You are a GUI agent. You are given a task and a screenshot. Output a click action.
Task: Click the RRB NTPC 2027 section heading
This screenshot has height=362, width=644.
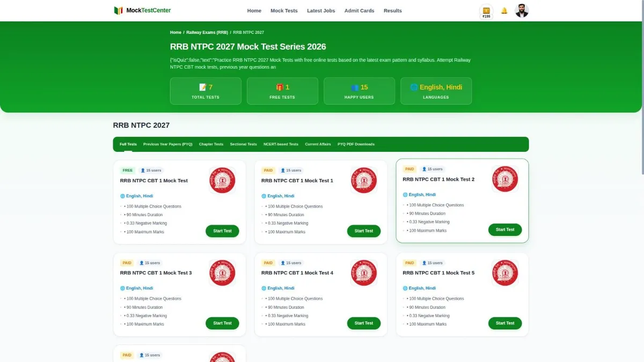point(141,125)
